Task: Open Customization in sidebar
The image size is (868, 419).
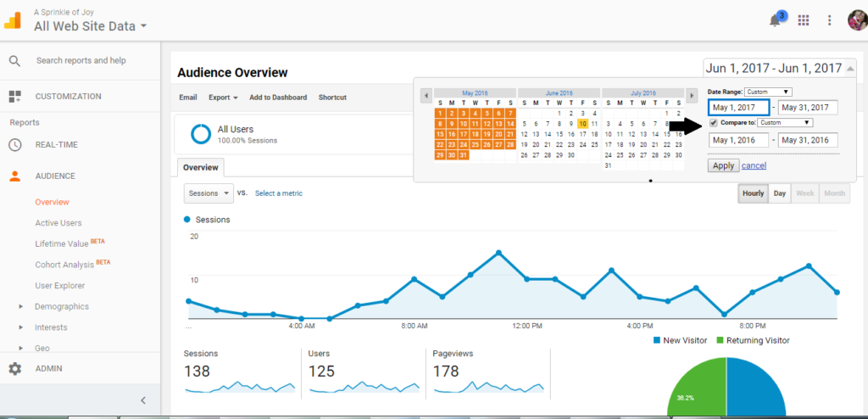Action: (68, 97)
